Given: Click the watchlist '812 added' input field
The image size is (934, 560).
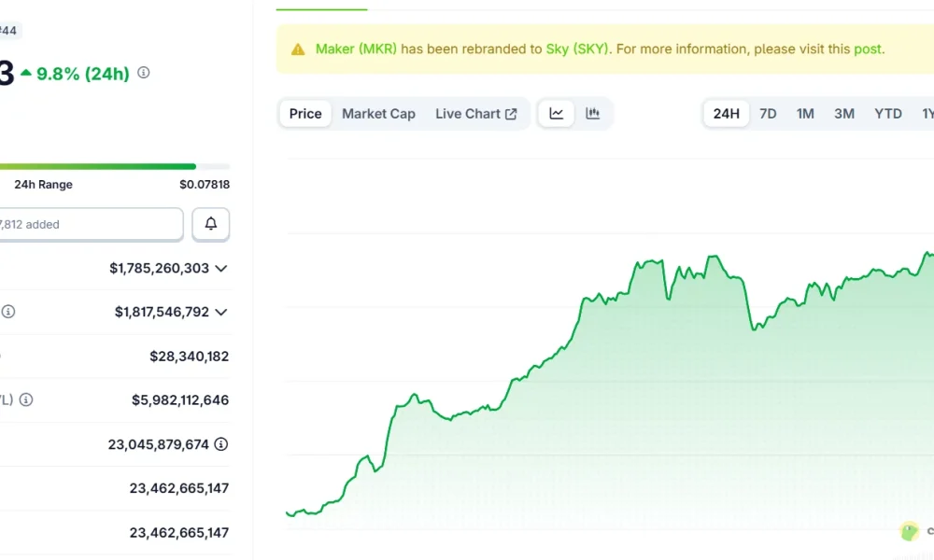Looking at the screenshot, I should coord(89,224).
